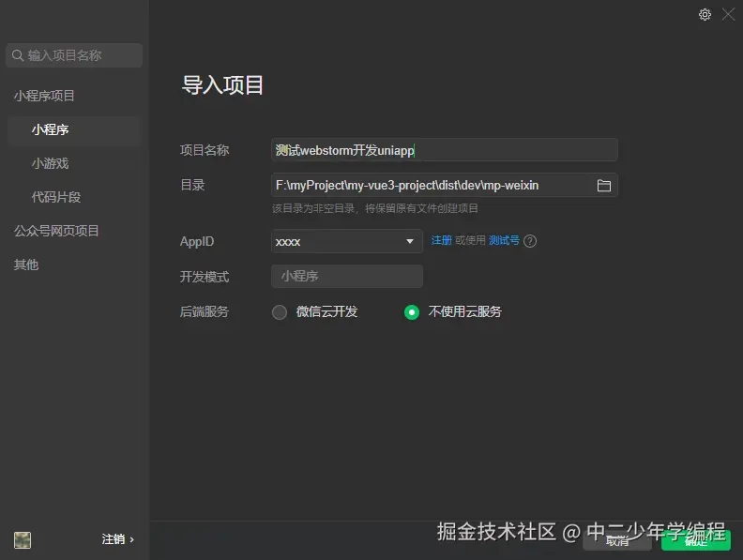Click the 该目录为非空目录 hint text
Viewport: 743px width, 560px height.
(x=375, y=208)
